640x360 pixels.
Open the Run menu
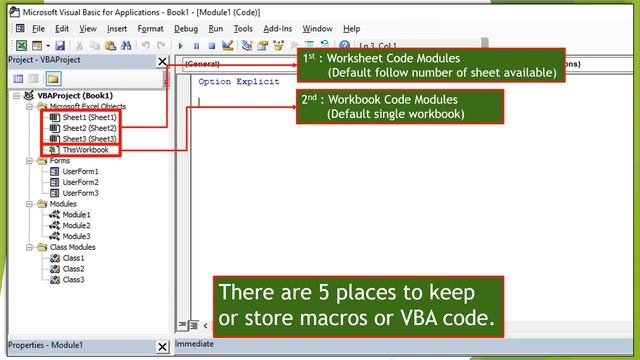[x=216, y=29]
